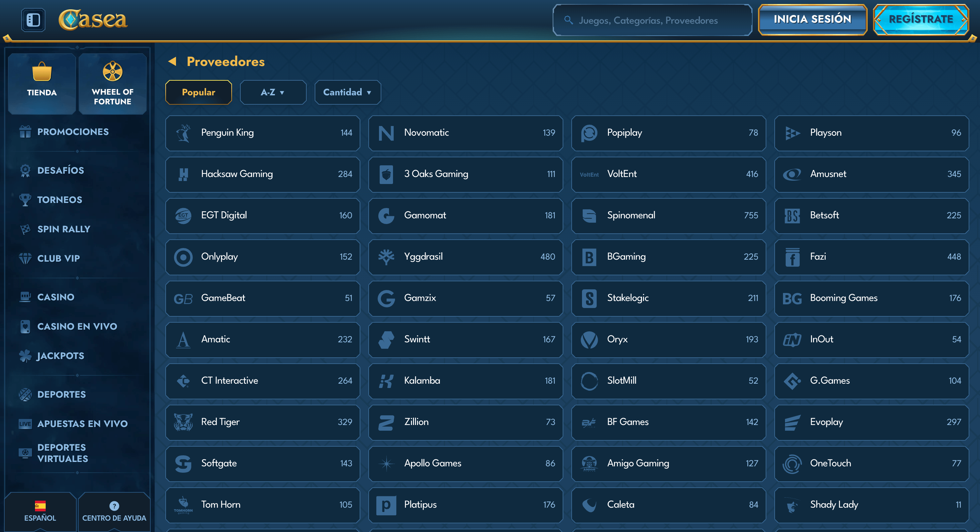Click the Regístrate button
This screenshot has height=532, width=980.
pyautogui.click(x=920, y=19)
